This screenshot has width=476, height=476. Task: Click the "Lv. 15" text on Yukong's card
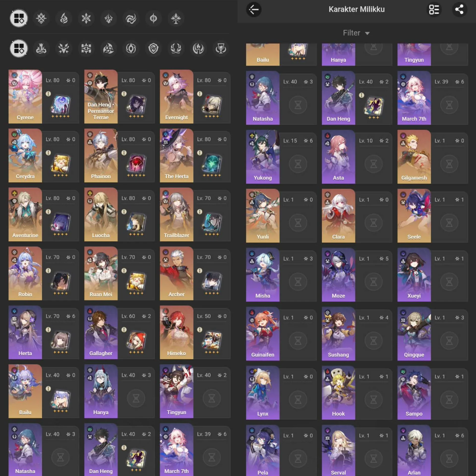pyautogui.click(x=290, y=141)
